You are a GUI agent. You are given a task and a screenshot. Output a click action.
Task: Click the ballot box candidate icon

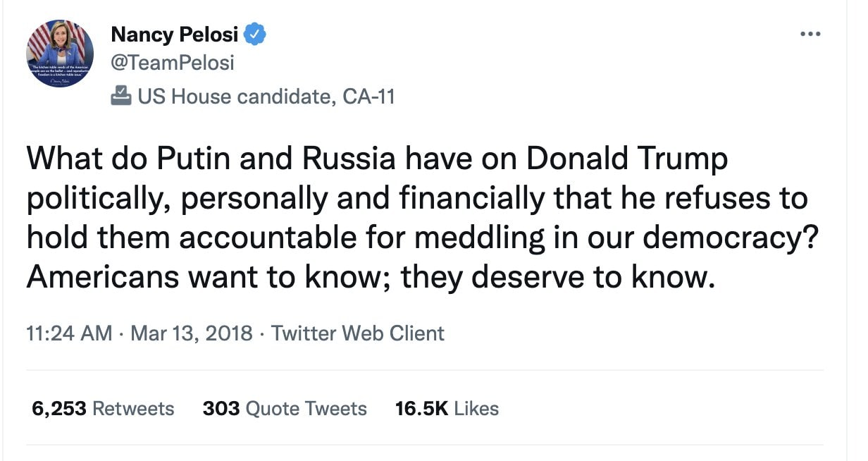(x=121, y=95)
